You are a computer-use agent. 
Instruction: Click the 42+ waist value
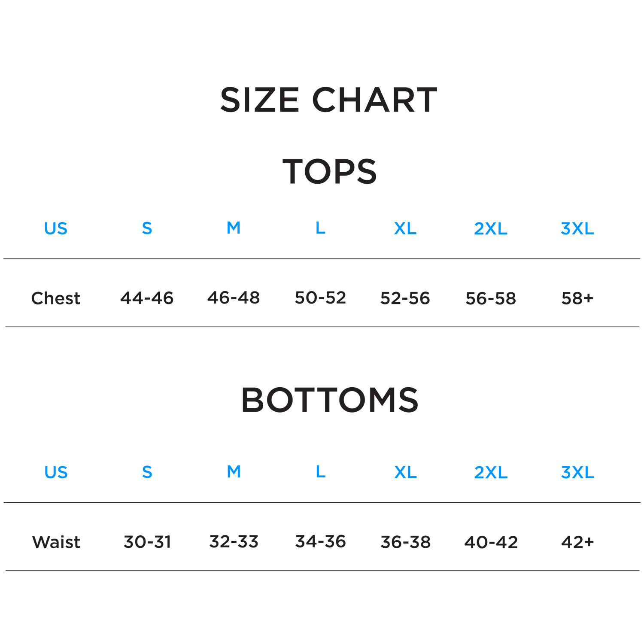click(577, 542)
